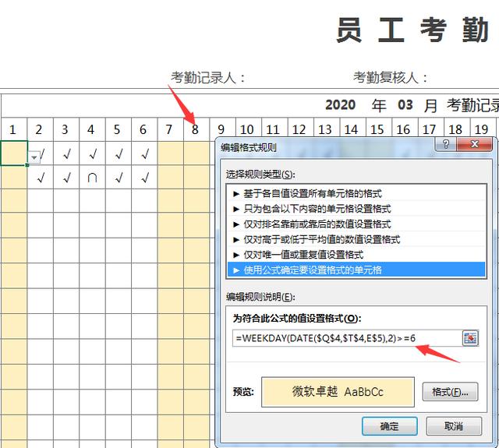Click day header cell 8

(196, 130)
